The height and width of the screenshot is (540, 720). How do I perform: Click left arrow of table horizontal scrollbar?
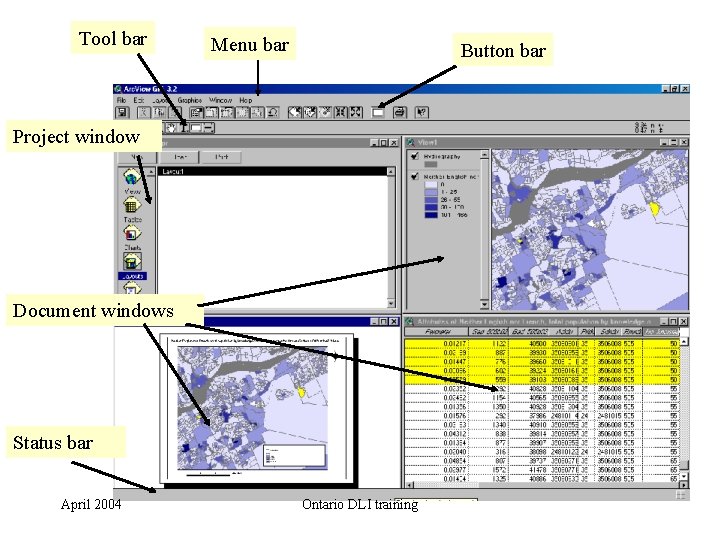(x=409, y=485)
